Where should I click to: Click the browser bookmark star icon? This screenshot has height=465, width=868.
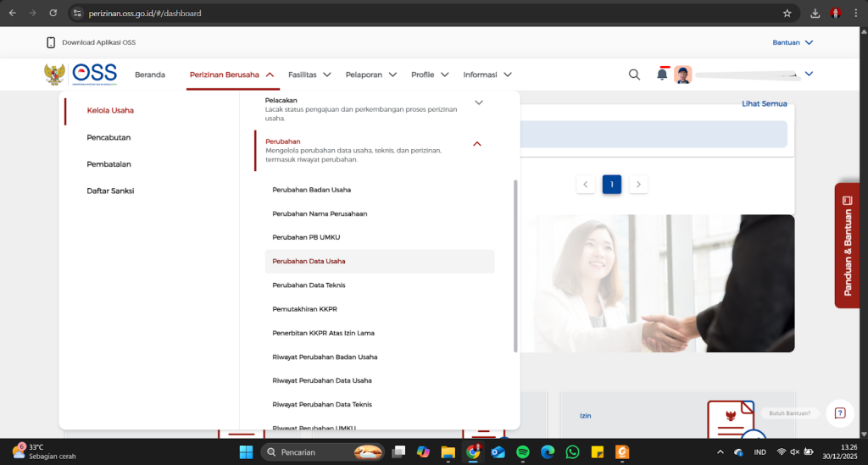coord(787,14)
